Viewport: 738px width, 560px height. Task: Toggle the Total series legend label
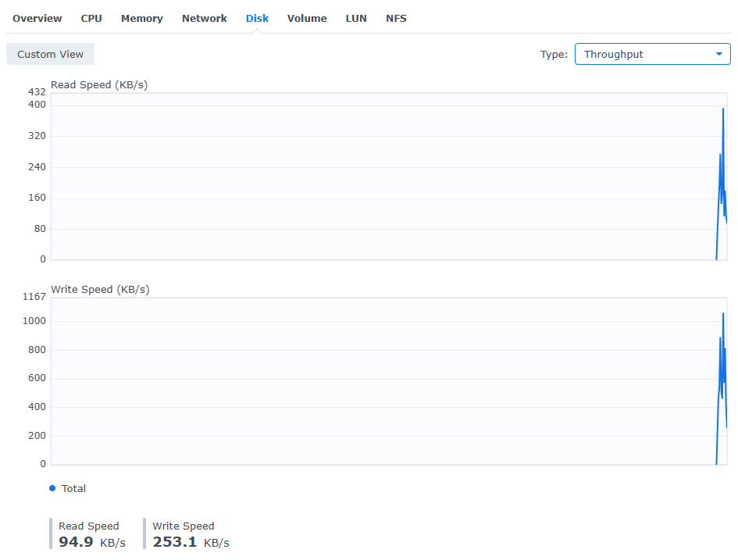point(73,488)
